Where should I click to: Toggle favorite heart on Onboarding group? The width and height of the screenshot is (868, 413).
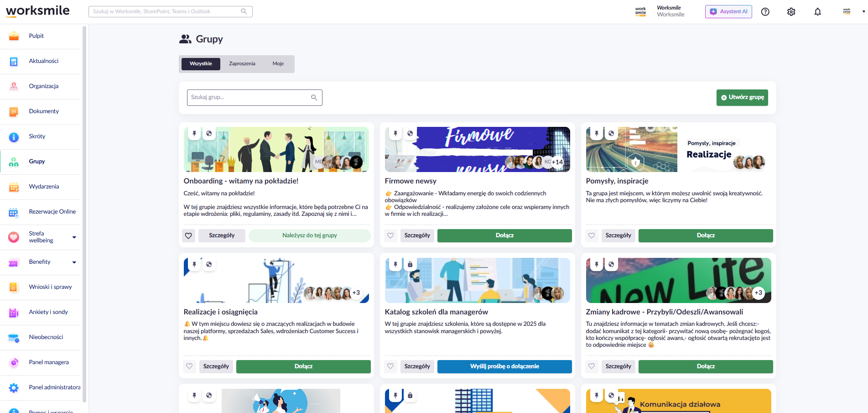188,235
